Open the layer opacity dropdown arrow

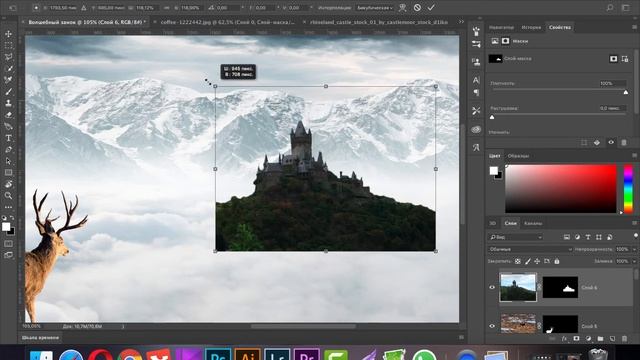[634, 249]
